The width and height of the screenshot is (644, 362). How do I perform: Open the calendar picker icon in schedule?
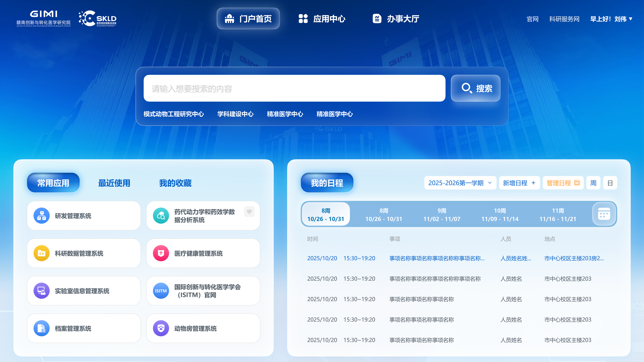tap(604, 214)
